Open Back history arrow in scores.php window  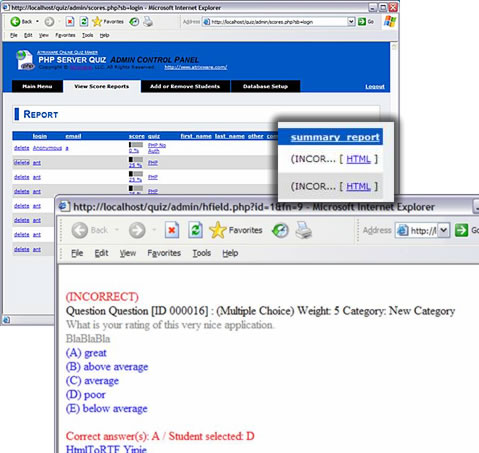[x=37, y=22]
